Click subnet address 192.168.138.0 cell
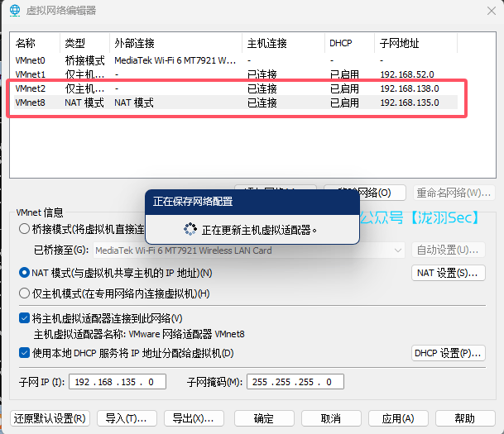 click(410, 88)
